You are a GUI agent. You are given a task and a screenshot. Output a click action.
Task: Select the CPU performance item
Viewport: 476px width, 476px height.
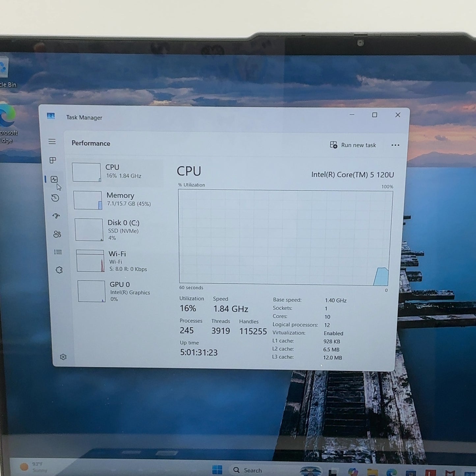point(117,172)
